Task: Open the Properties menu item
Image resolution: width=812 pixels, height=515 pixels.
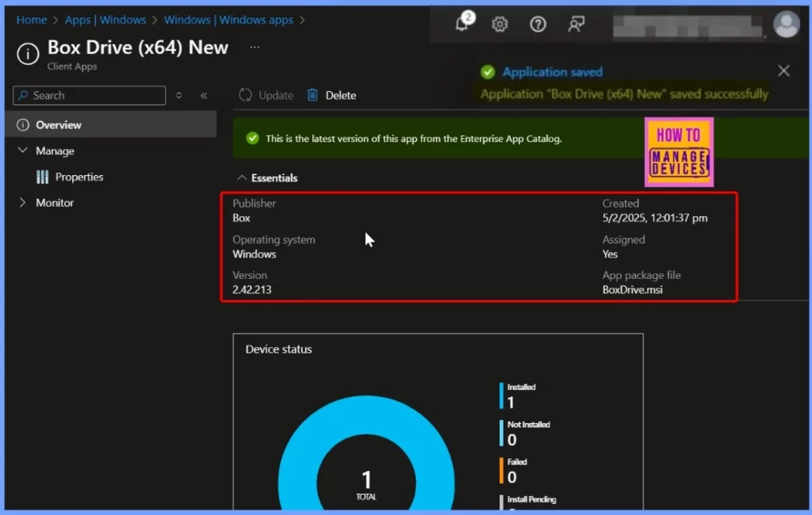Action: 79,177
